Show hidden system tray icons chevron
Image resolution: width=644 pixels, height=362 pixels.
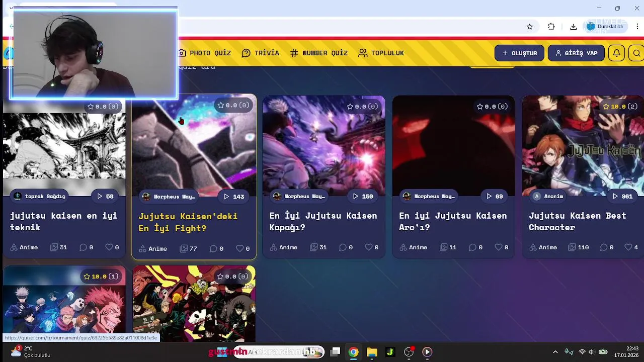coord(555,352)
